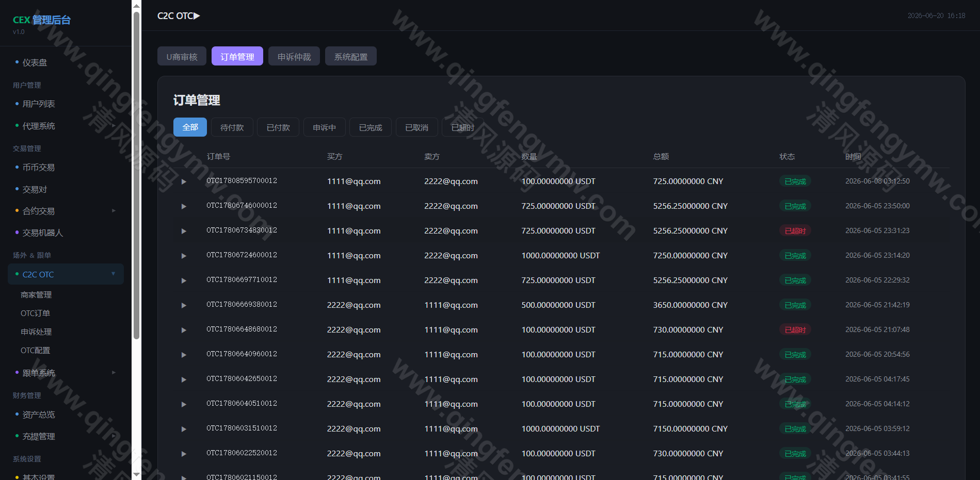980x480 pixels.
Task: Click the CEX 管理后台 logo
Action: (x=42, y=20)
